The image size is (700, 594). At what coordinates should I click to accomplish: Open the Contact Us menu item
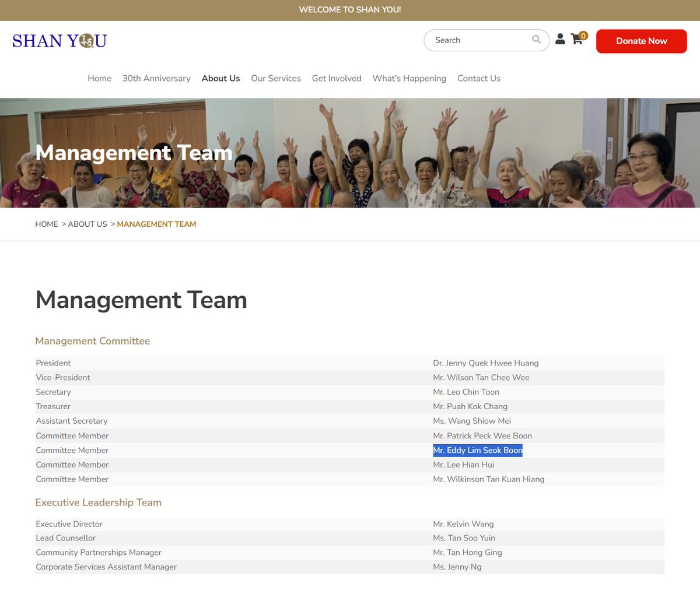(x=479, y=78)
